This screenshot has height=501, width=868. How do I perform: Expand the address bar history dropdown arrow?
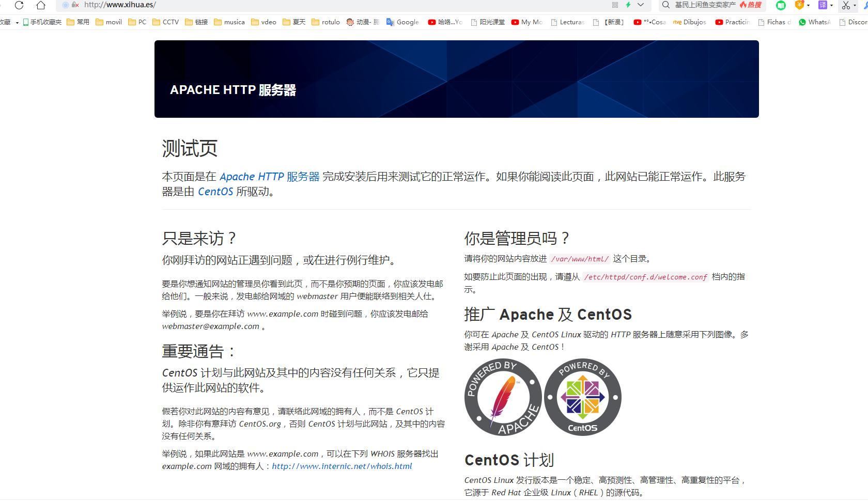pos(641,5)
